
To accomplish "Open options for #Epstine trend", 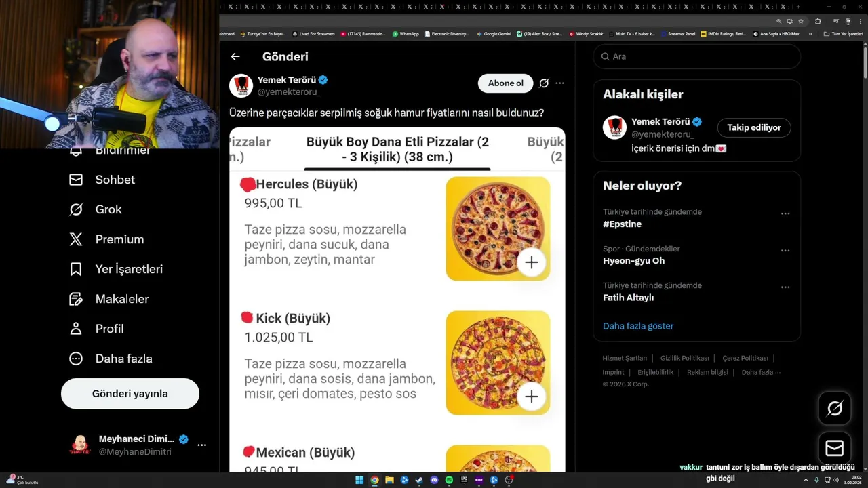I will coord(785,213).
